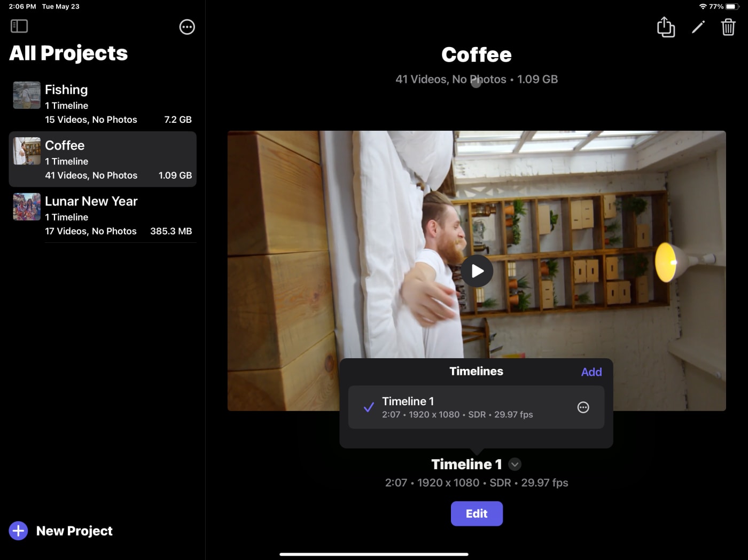Open the Fishing project
Image resolution: width=748 pixels, height=560 pixels.
click(103, 104)
